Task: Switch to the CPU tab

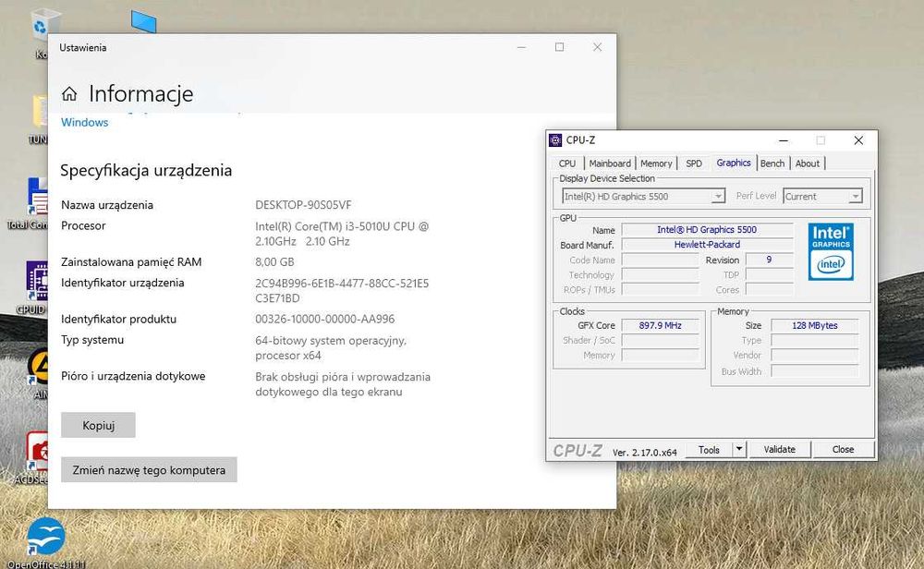Action: coord(567,163)
